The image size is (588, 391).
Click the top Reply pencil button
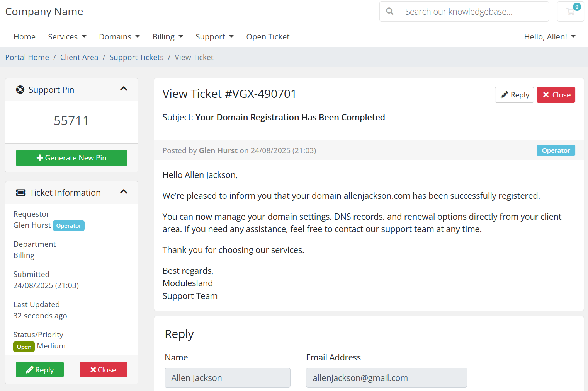point(514,95)
